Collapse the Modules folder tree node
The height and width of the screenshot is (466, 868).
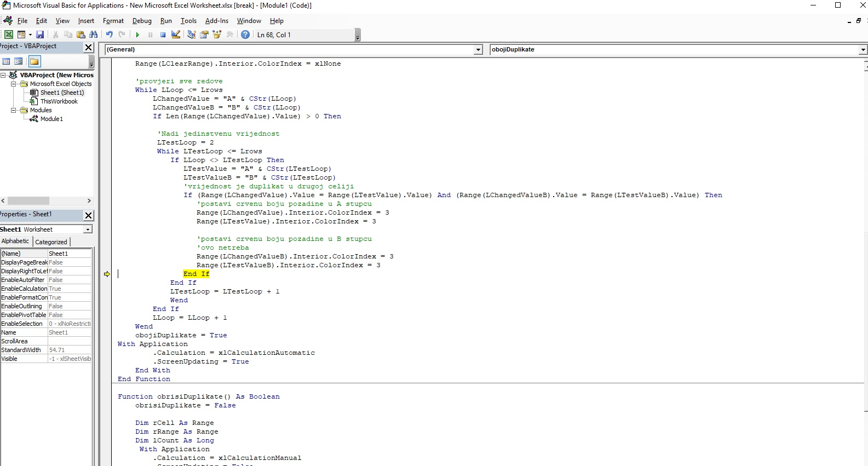14,110
